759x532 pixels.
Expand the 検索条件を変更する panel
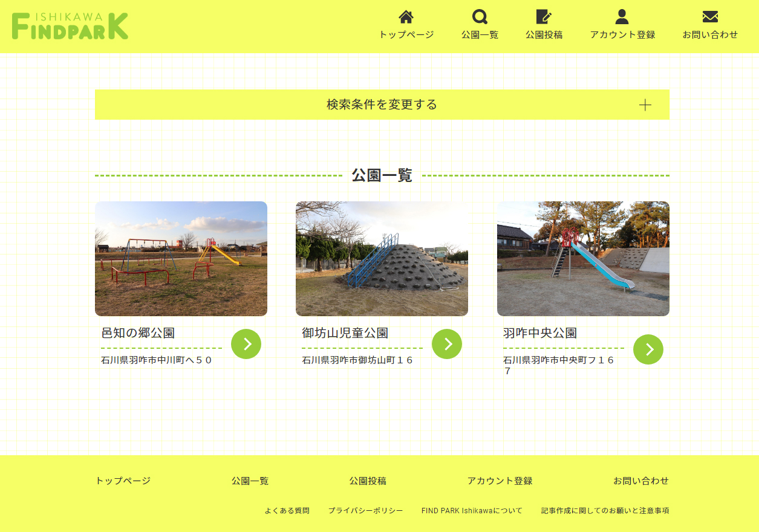[x=382, y=105]
